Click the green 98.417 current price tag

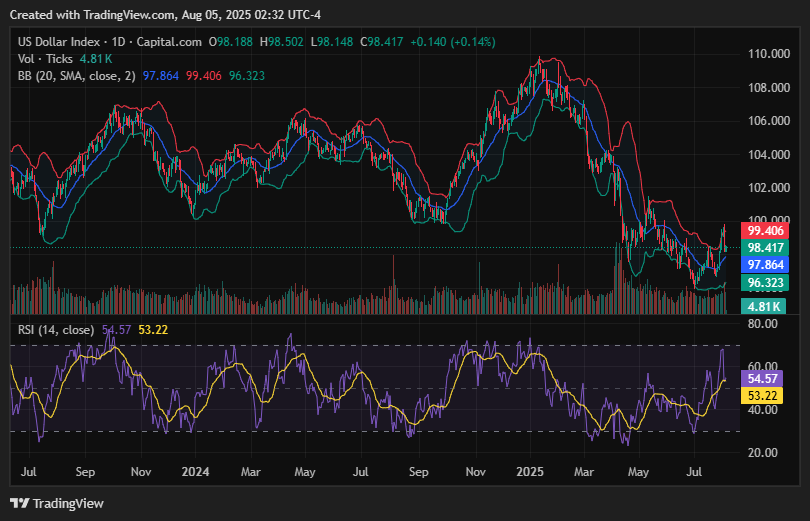765,248
